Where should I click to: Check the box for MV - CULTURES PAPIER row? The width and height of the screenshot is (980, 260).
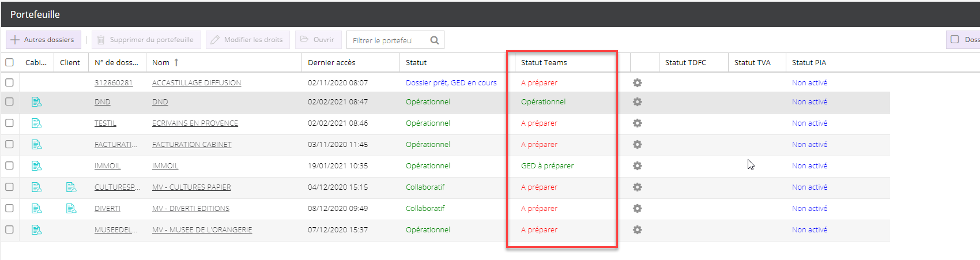coord(9,187)
